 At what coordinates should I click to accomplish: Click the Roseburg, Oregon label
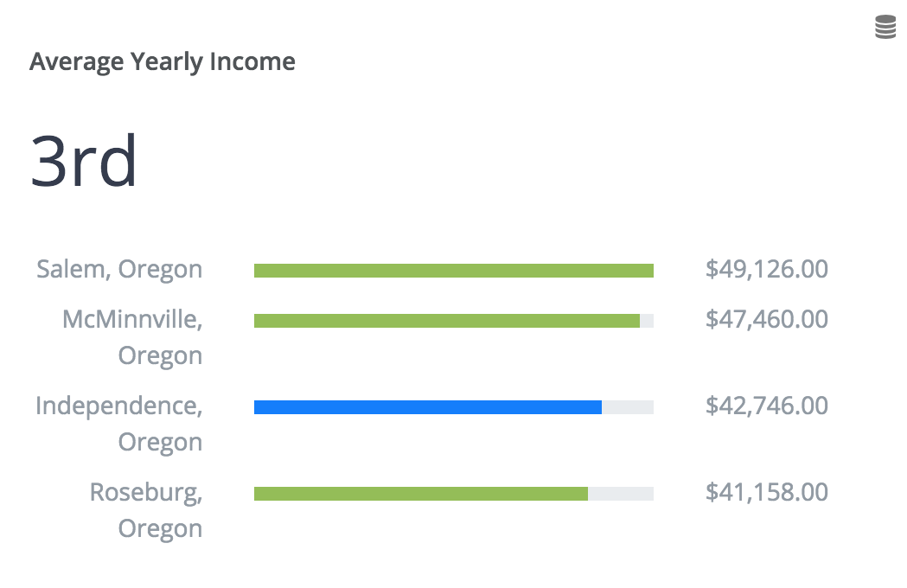[x=146, y=510]
